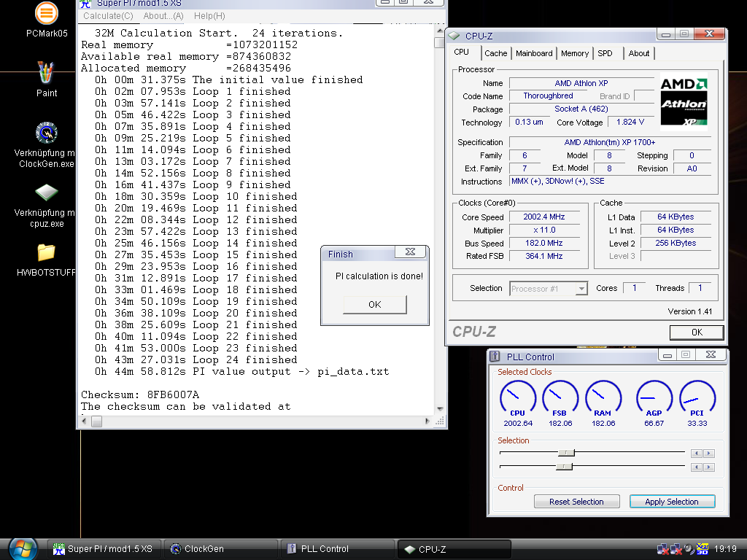Click the second network tray icon
747x560 pixels.
[676, 550]
